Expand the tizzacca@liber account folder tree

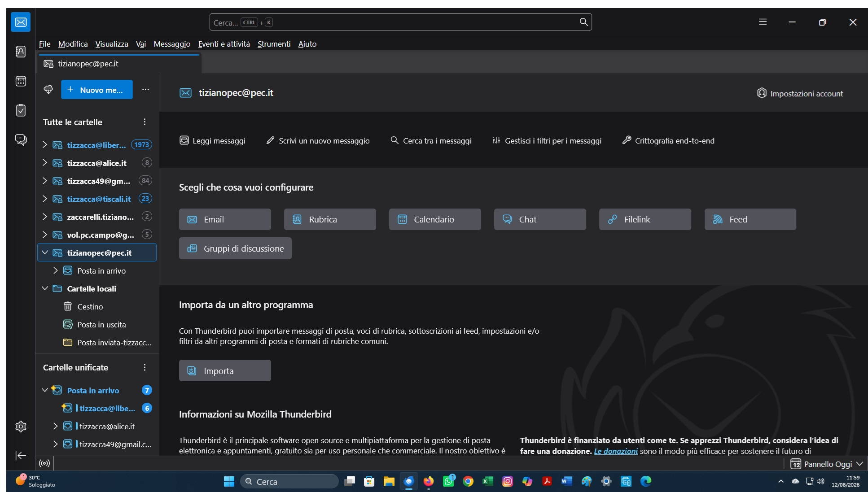click(44, 144)
